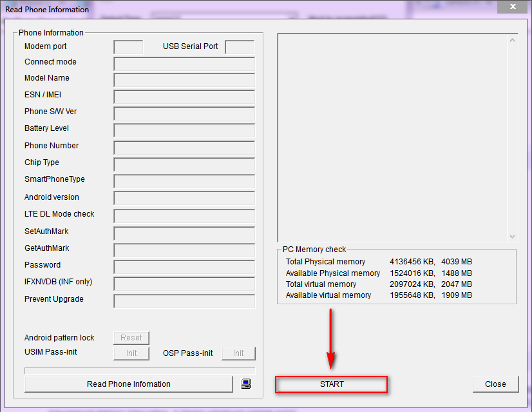The image size is (532, 412).
Task: Click Reset for Android pattern lock
Action: [131, 338]
